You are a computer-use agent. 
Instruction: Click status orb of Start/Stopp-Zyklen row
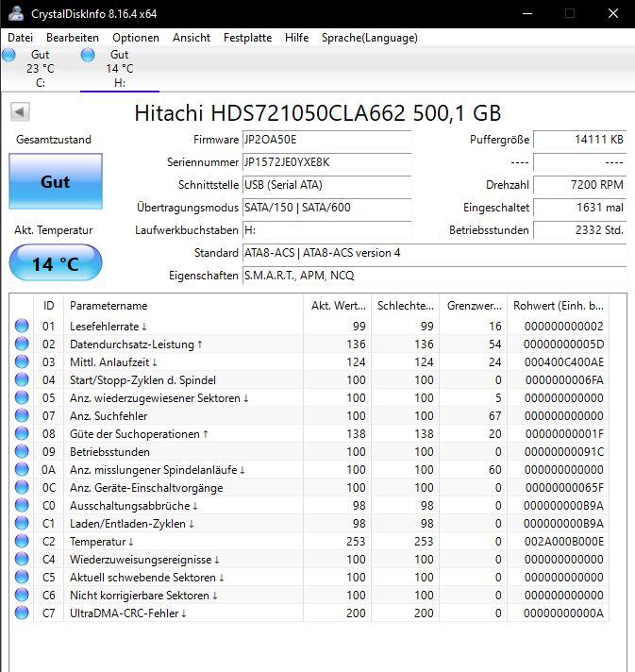(22, 380)
